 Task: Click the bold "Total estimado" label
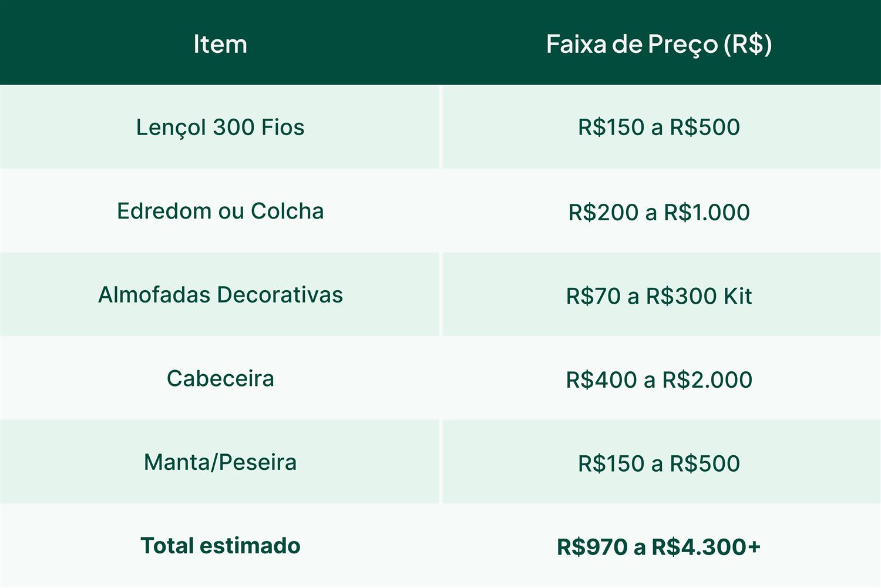220,546
